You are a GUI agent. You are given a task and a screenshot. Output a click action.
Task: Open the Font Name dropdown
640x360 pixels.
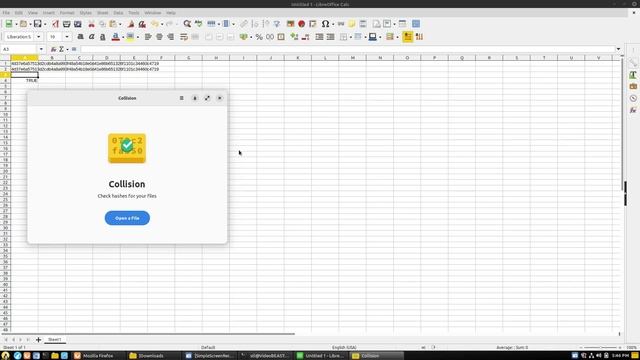pyautogui.click(x=39, y=37)
